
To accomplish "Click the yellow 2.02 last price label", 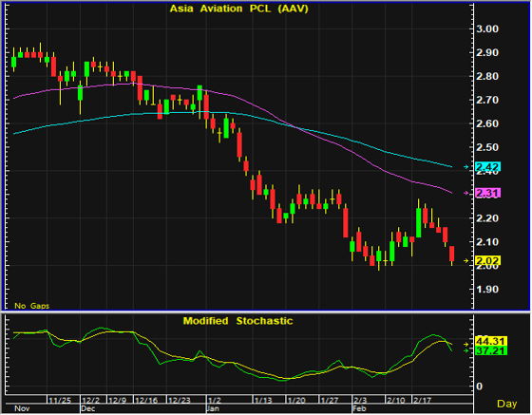I will tap(487, 261).
